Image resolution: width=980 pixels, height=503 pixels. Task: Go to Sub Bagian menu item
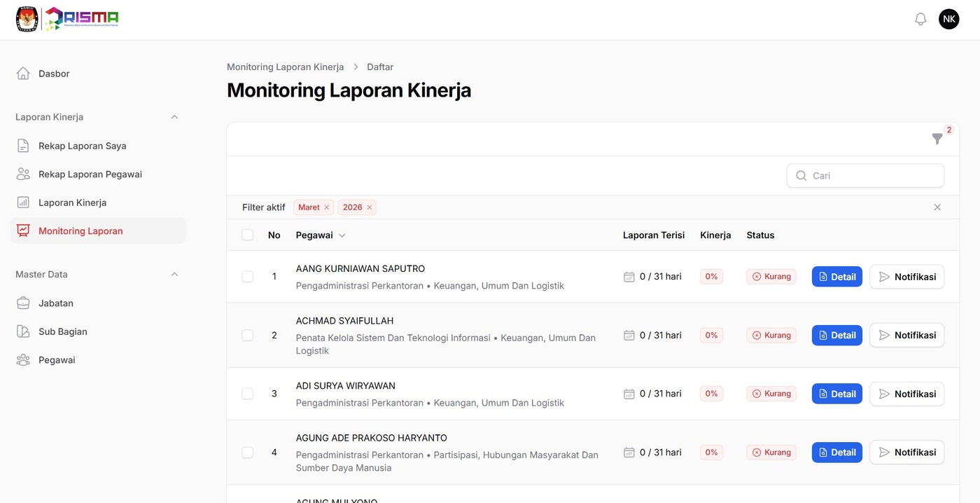tap(62, 331)
